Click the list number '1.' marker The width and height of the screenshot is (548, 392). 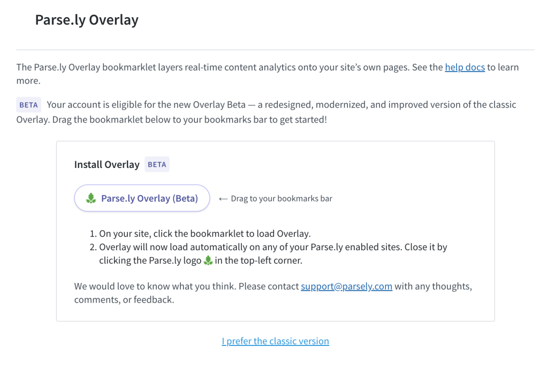coord(93,233)
